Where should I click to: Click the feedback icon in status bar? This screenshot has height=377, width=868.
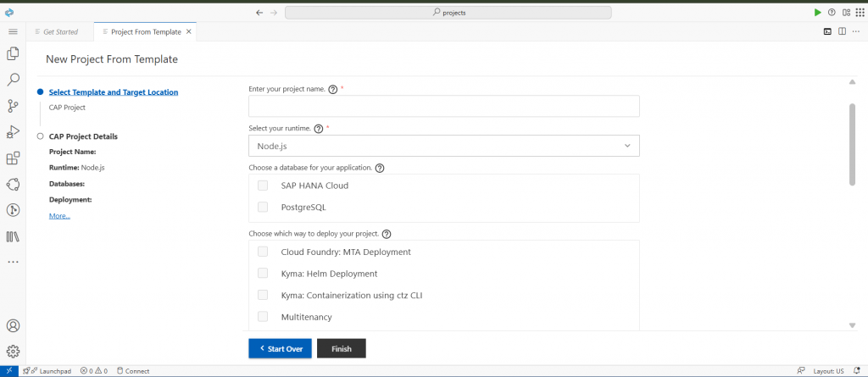(x=800, y=371)
